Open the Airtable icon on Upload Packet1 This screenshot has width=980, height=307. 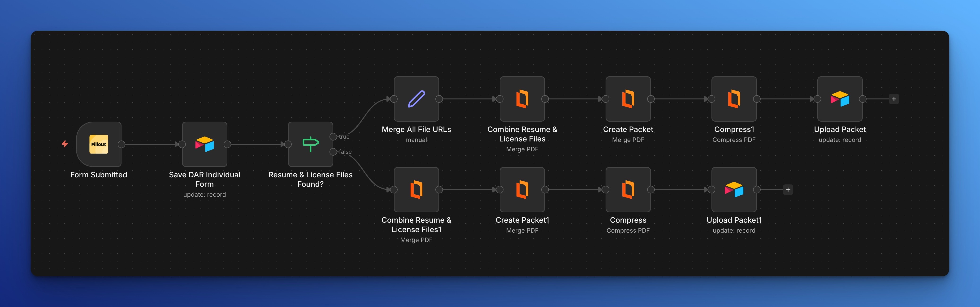pos(734,189)
